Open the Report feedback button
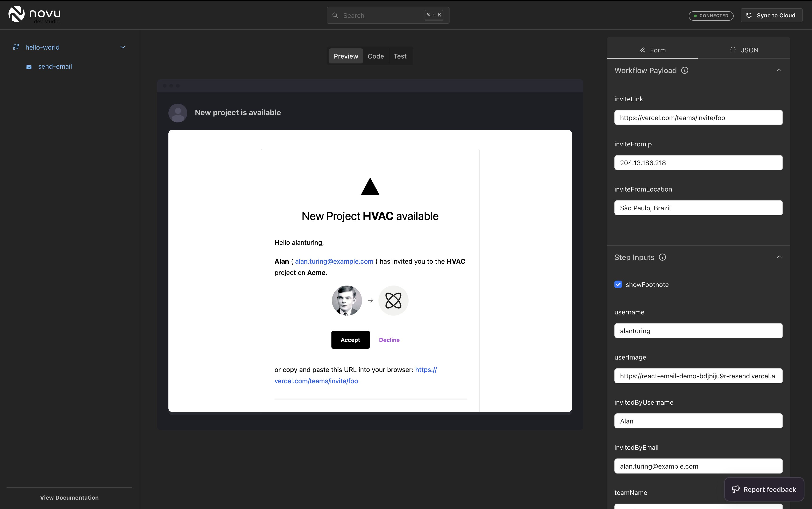This screenshot has height=509, width=812. pos(764,489)
